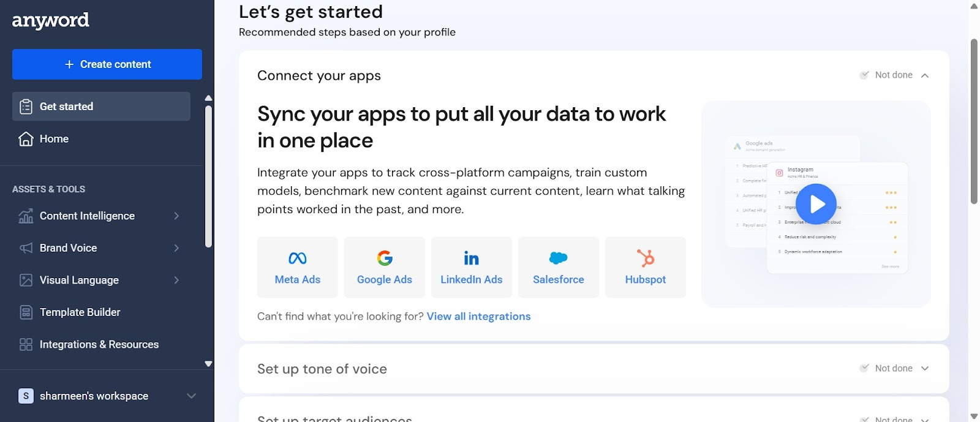Screen dimensions: 980x422
Task: Expand Brand Voice chevron
Action: tap(176, 248)
